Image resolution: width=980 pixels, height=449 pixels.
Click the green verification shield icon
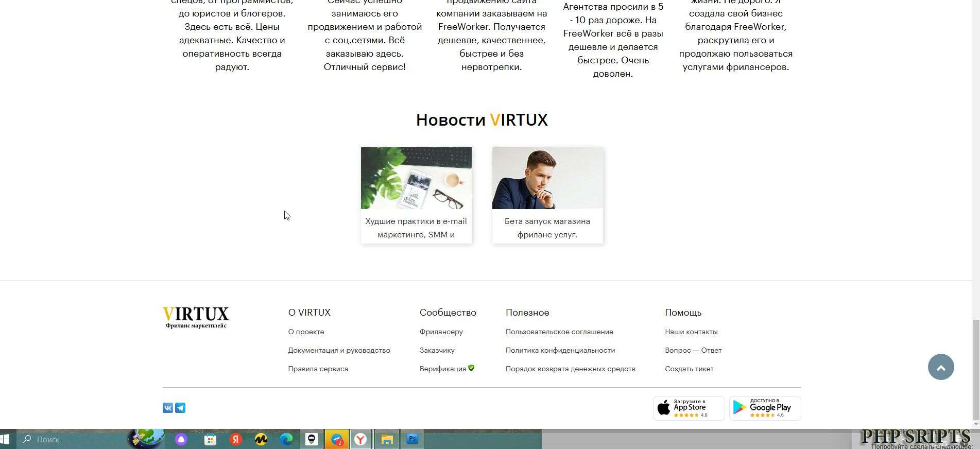tap(471, 368)
